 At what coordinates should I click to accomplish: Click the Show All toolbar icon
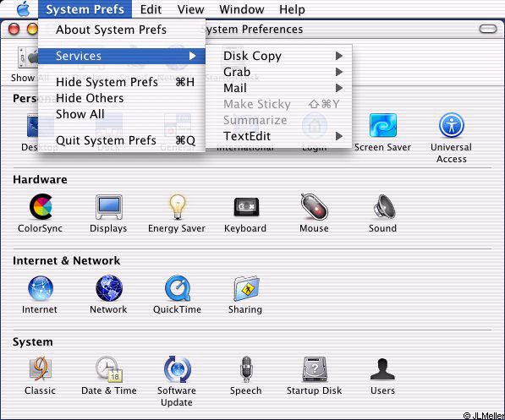point(28,58)
